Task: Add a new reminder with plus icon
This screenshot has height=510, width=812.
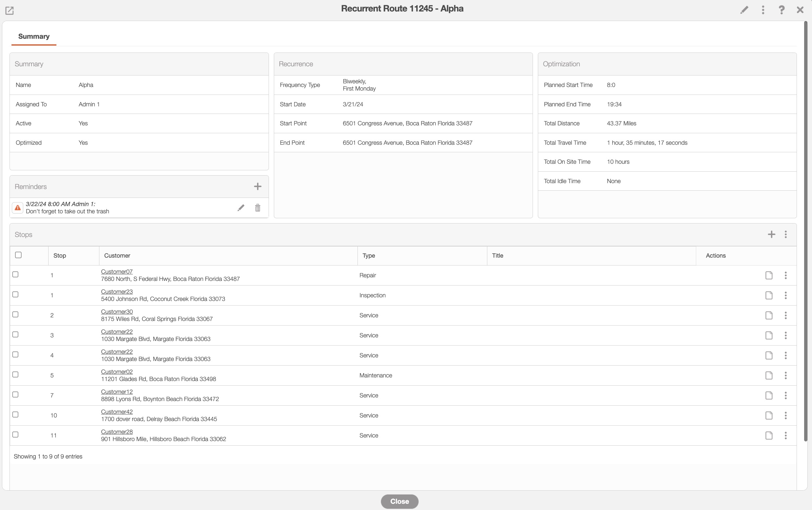Action: [x=257, y=186]
